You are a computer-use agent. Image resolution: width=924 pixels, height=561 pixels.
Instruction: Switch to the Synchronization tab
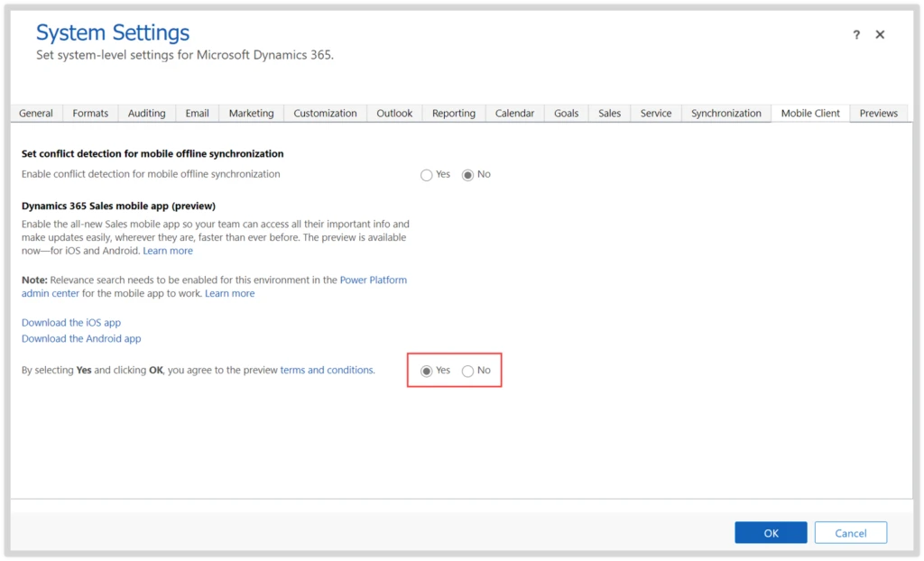[726, 113]
